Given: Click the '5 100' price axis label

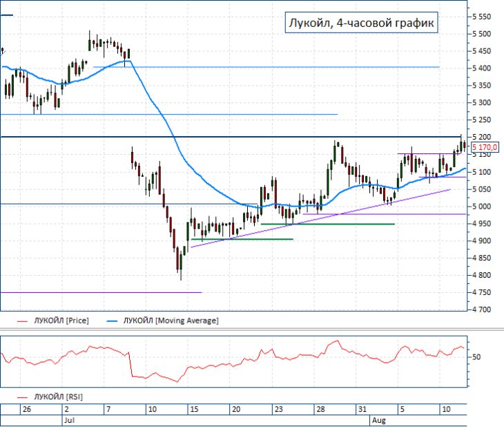Looking at the screenshot, I should (x=481, y=172).
